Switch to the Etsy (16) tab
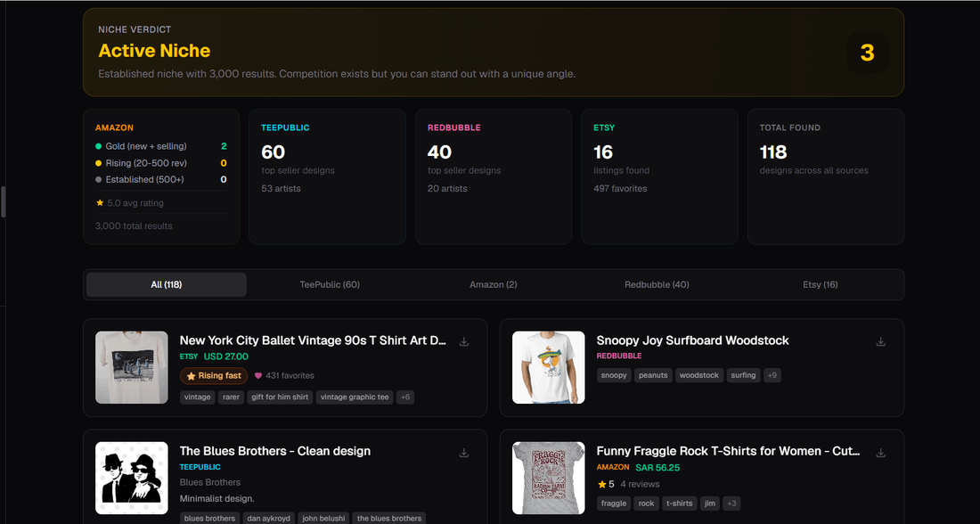The width and height of the screenshot is (980, 524). 820,284
